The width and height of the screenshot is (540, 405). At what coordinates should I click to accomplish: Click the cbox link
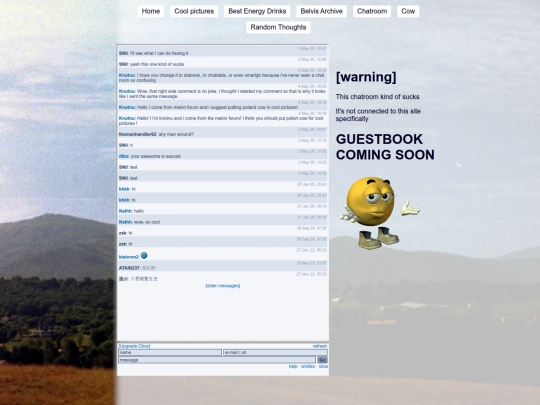click(x=323, y=366)
